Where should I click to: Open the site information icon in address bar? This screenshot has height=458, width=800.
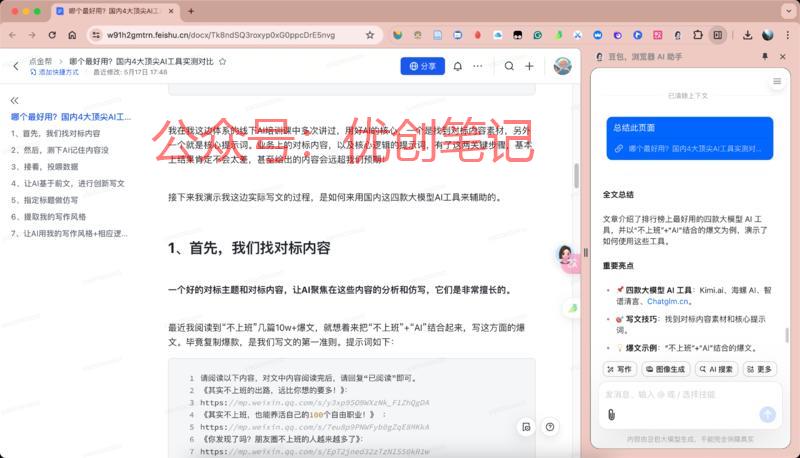(x=95, y=35)
